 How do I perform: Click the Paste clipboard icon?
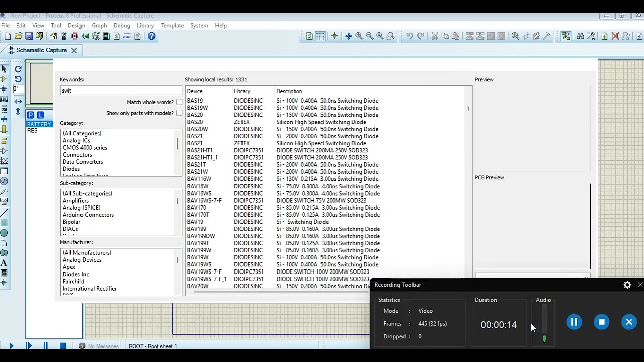click(x=455, y=36)
